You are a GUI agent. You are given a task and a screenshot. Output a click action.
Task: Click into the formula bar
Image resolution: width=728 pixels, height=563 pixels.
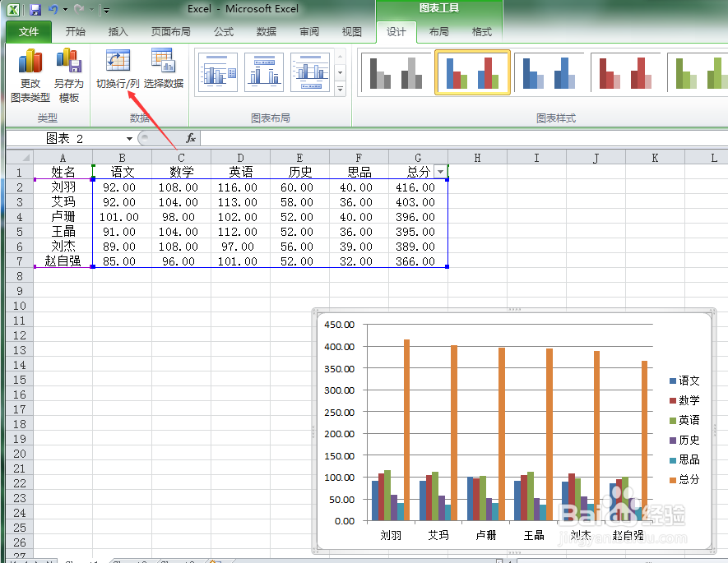coord(463,138)
